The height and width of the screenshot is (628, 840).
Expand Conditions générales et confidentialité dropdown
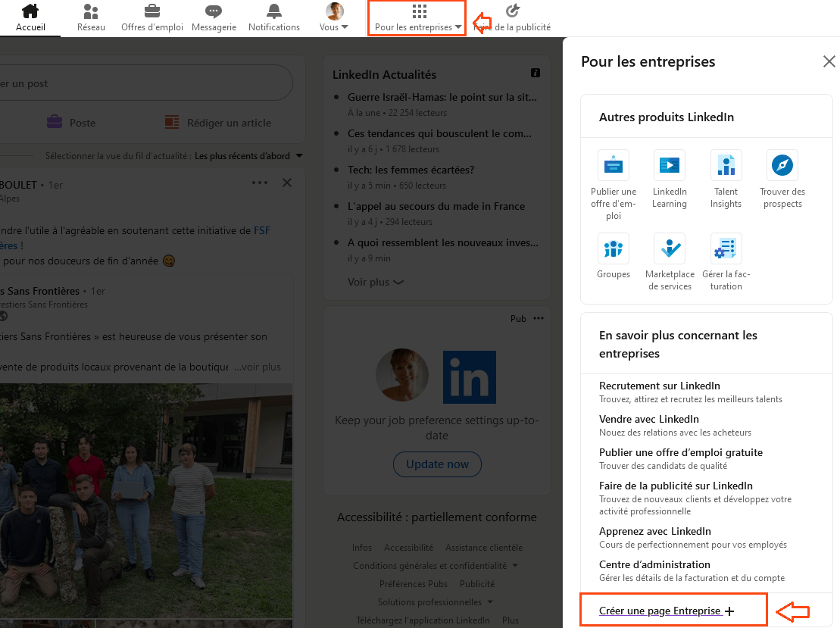(x=436, y=566)
